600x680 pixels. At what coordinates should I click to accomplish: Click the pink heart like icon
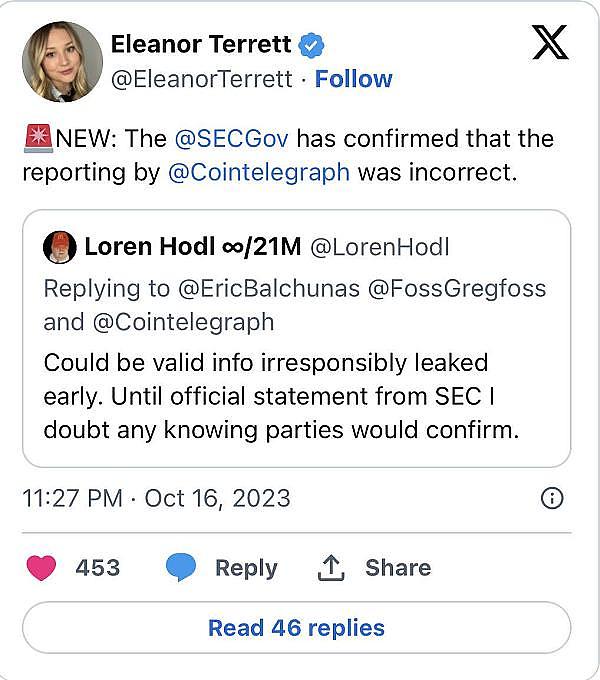(x=41, y=567)
